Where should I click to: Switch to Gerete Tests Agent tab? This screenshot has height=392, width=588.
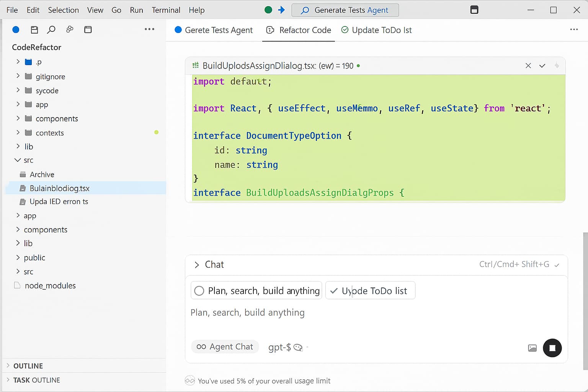tap(214, 30)
